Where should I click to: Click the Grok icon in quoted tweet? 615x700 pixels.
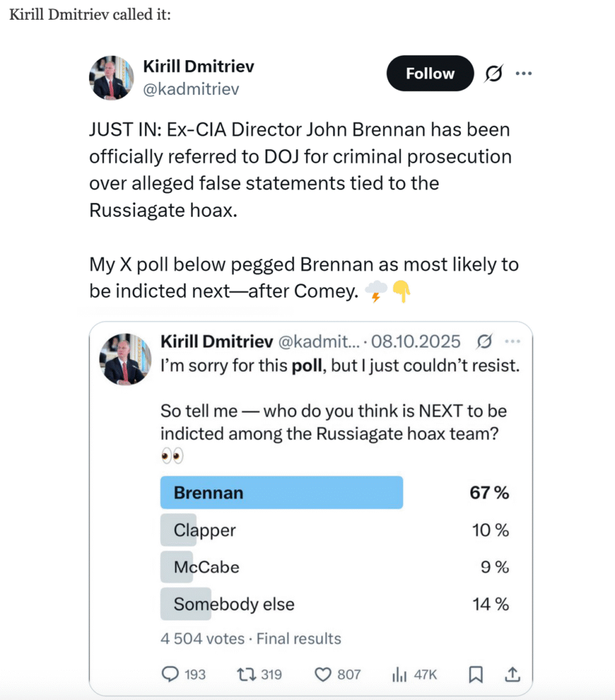pyautogui.click(x=485, y=341)
